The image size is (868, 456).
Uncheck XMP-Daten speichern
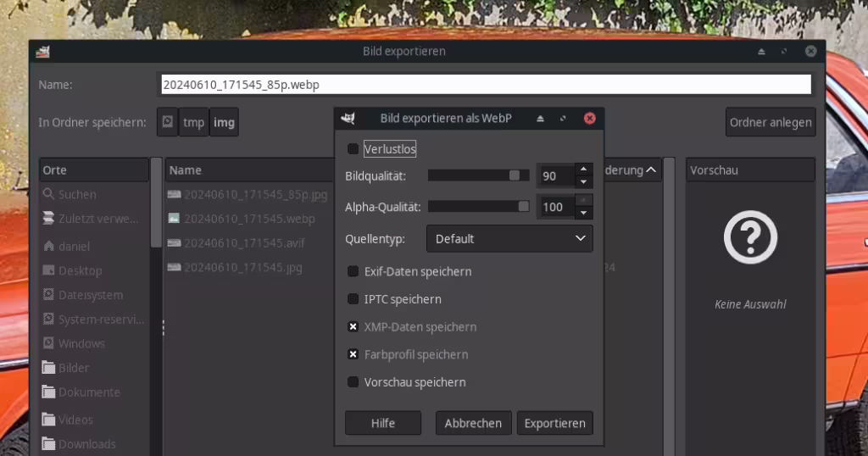[x=353, y=326]
